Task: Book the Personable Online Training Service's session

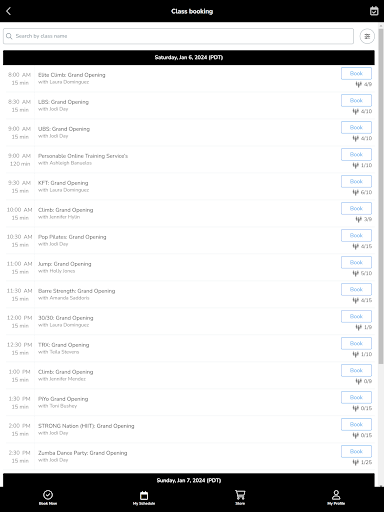Action: (x=356, y=154)
